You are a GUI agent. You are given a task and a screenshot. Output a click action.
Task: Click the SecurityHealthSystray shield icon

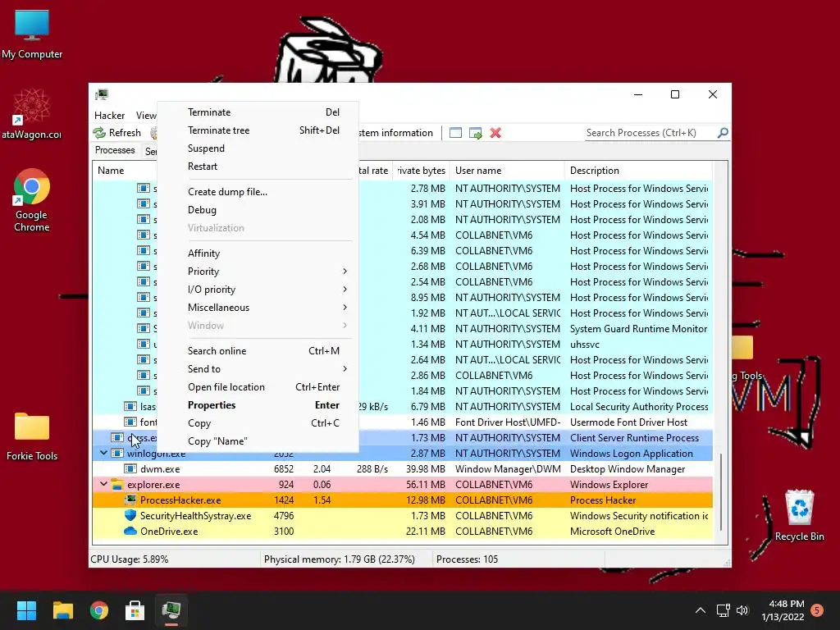pos(130,515)
